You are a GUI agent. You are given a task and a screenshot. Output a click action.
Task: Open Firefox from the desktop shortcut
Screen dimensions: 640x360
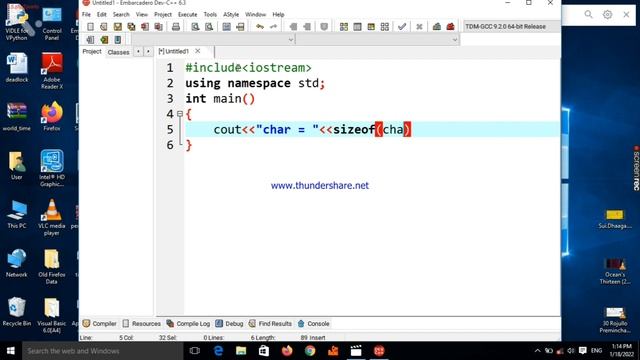[x=52, y=117]
